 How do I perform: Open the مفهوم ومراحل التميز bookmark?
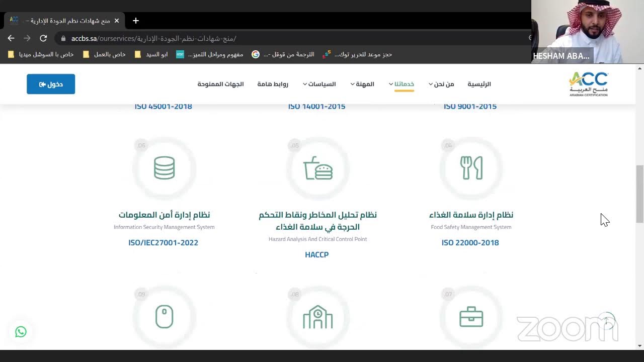click(210, 54)
